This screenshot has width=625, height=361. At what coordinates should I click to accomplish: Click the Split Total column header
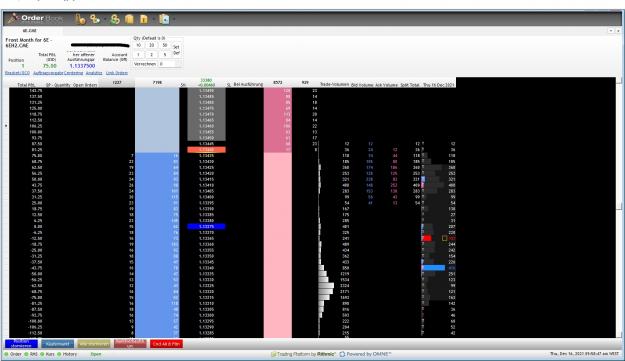tap(410, 85)
